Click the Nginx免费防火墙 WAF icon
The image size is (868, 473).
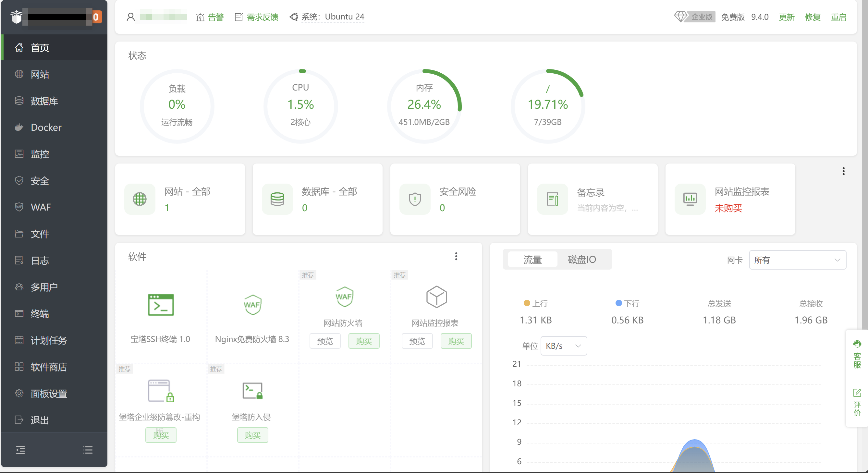pyautogui.click(x=252, y=305)
